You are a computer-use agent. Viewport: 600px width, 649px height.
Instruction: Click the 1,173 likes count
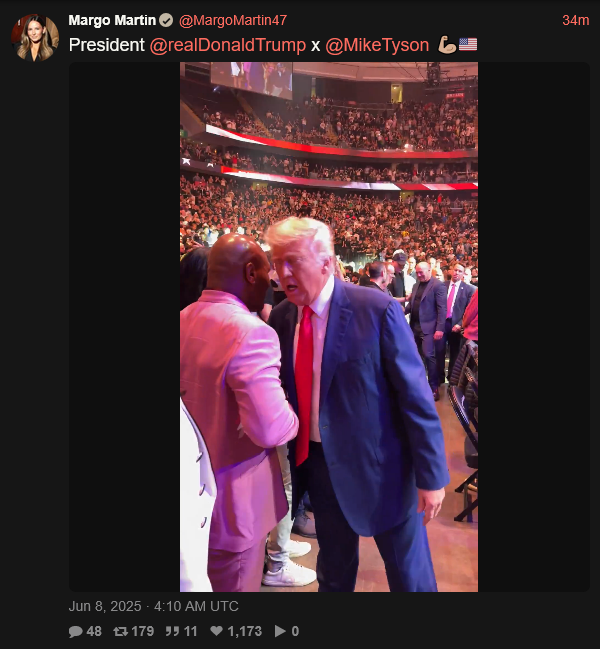[x=245, y=631]
